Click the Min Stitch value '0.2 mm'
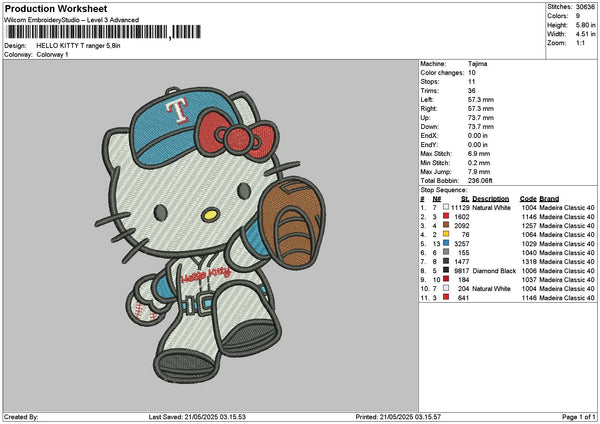Viewport: 600px width, 424px height. pyautogui.click(x=479, y=163)
